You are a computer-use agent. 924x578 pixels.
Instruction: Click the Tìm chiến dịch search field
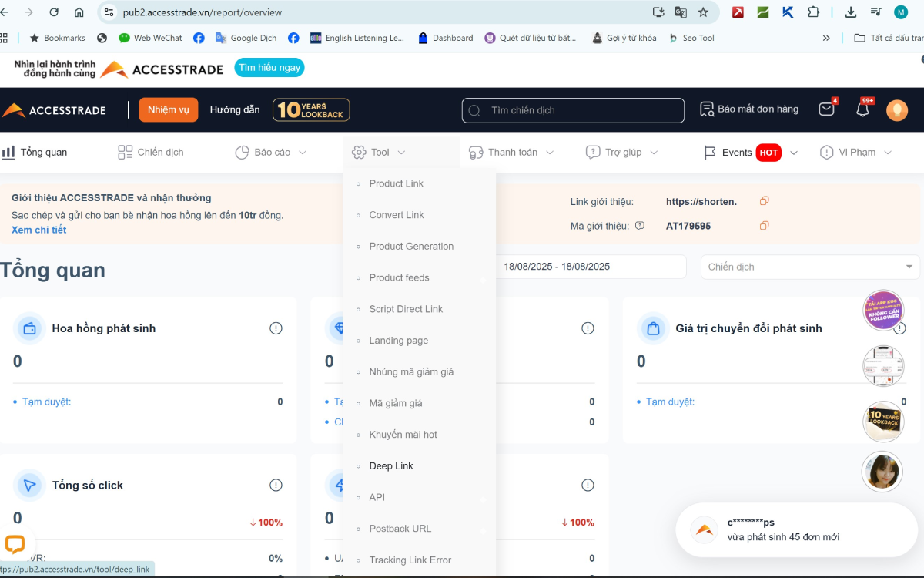(573, 110)
